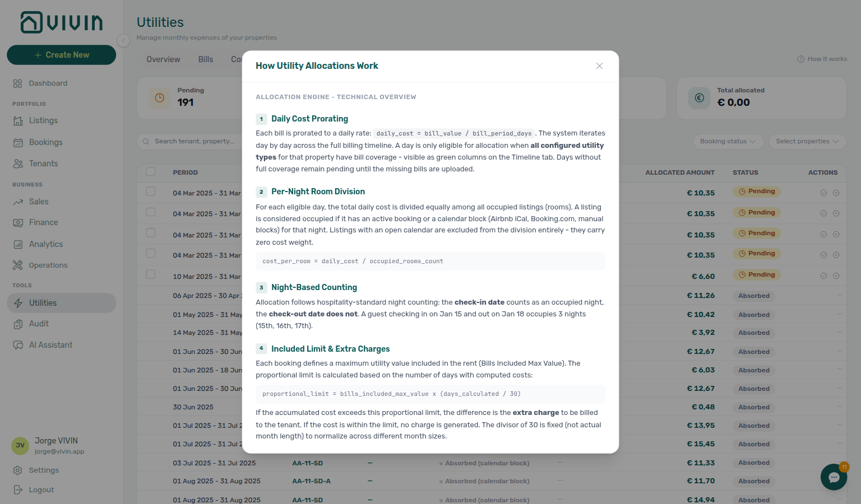Click the Per-Night Room Division heading
Image resolution: width=861 pixels, height=504 pixels.
[x=318, y=192]
